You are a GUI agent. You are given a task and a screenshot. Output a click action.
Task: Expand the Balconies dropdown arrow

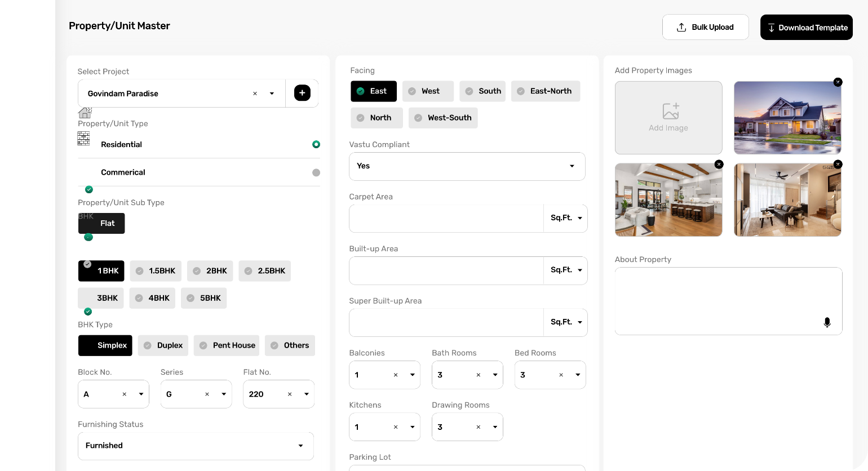point(413,375)
